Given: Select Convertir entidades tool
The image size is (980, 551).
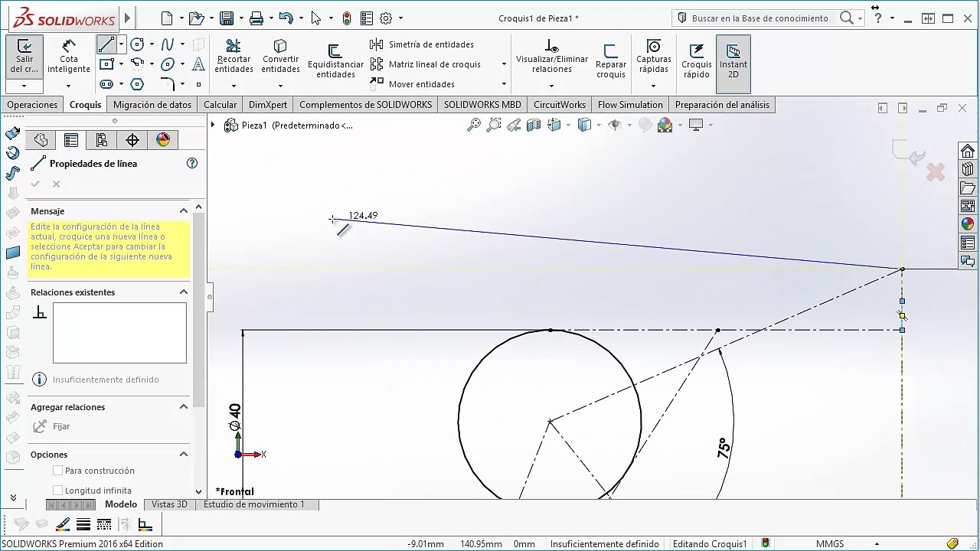Looking at the screenshot, I should [x=280, y=57].
